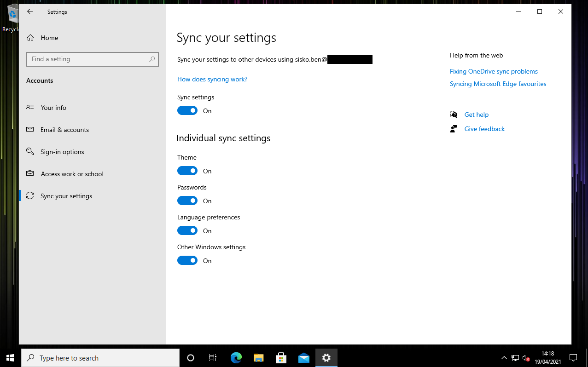This screenshot has height=367, width=588.
Task: Open Access work or school
Action: (93, 174)
